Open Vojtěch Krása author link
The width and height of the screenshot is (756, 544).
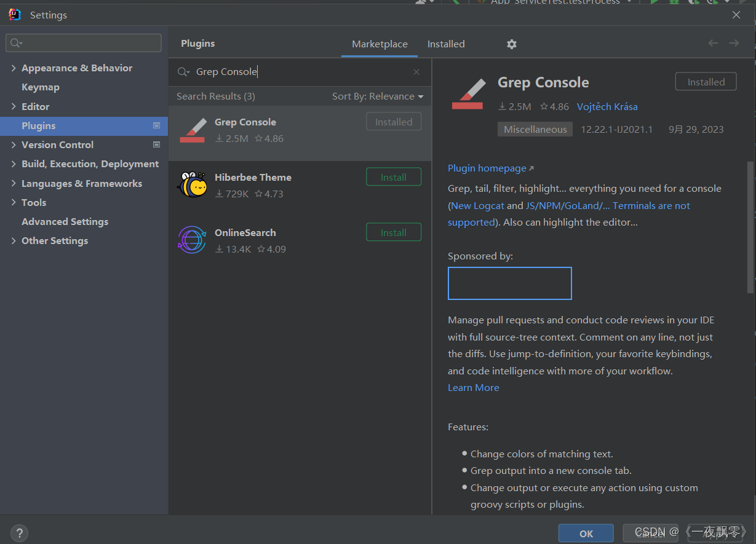point(607,107)
